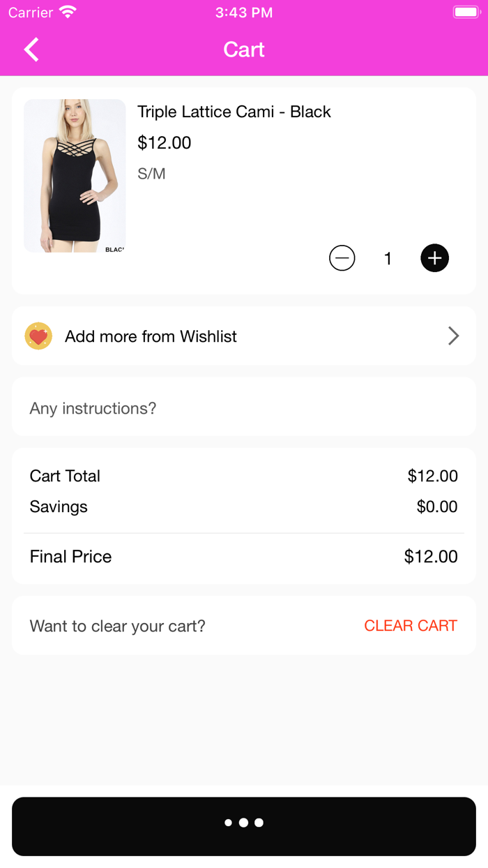Expand the wishlist row chevron
Screen dimensions: 488x868
(453, 336)
